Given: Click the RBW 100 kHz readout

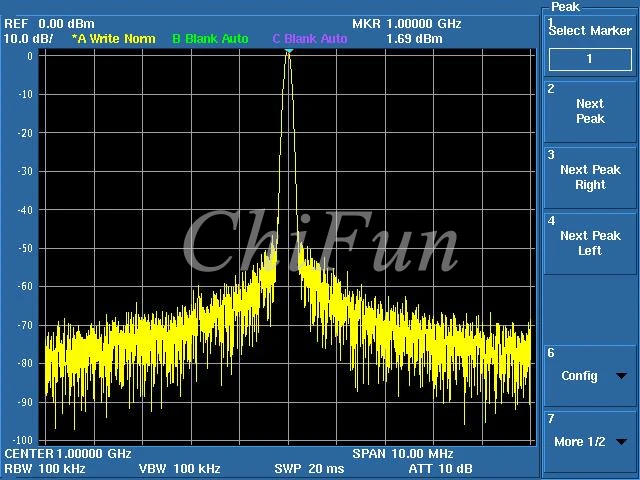Looking at the screenshot, I should pos(45,469).
